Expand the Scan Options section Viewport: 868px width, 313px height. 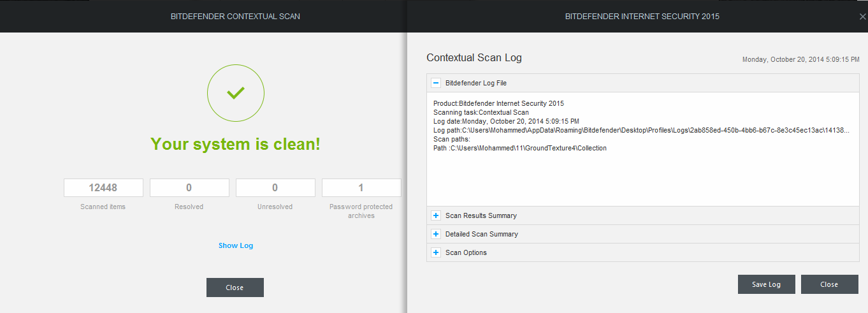tap(436, 252)
